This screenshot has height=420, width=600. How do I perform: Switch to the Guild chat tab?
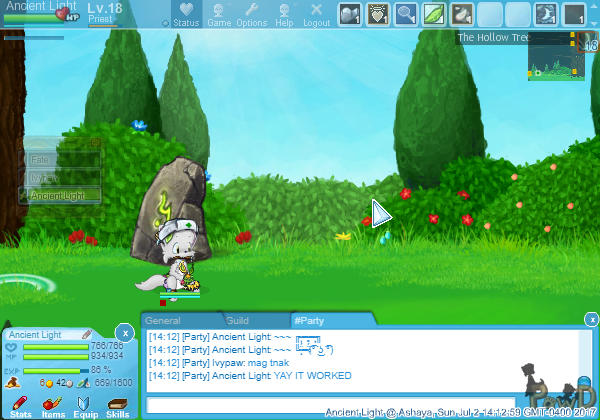click(x=238, y=320)
